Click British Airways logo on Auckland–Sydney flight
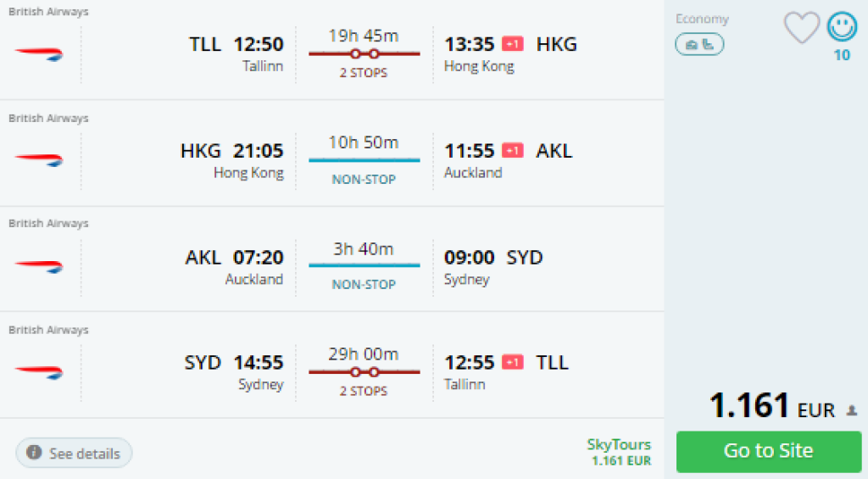 [39, 265]
